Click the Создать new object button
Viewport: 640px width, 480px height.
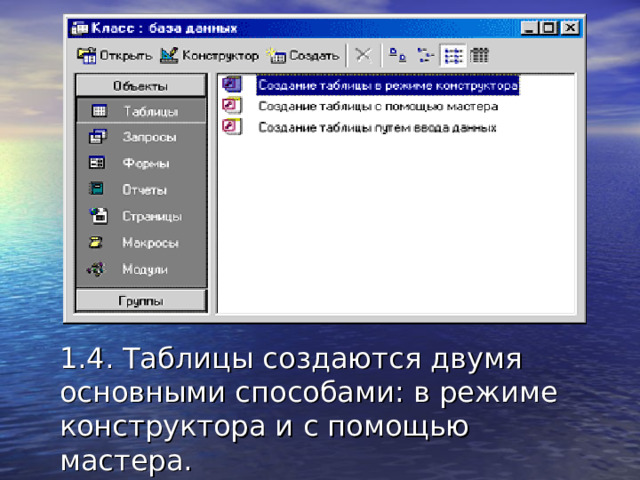[x=303, y=55]
